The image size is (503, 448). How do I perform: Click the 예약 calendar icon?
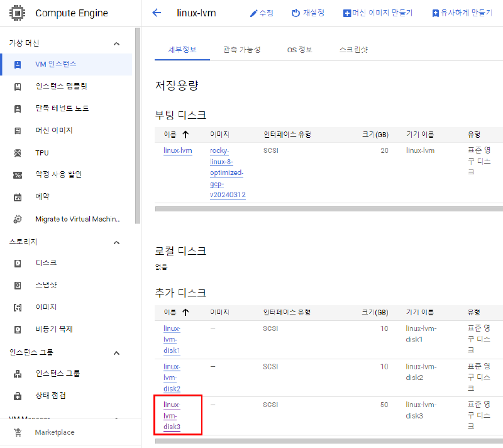coord(18,197)
